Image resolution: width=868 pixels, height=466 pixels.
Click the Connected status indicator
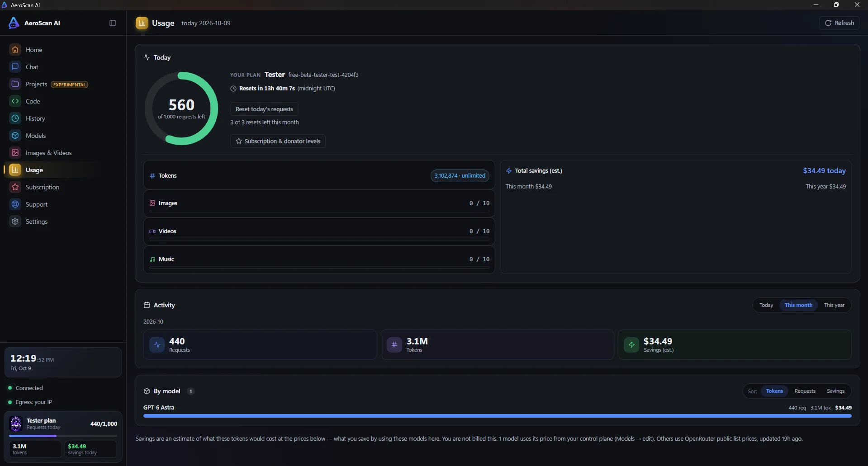click(25, 388)
